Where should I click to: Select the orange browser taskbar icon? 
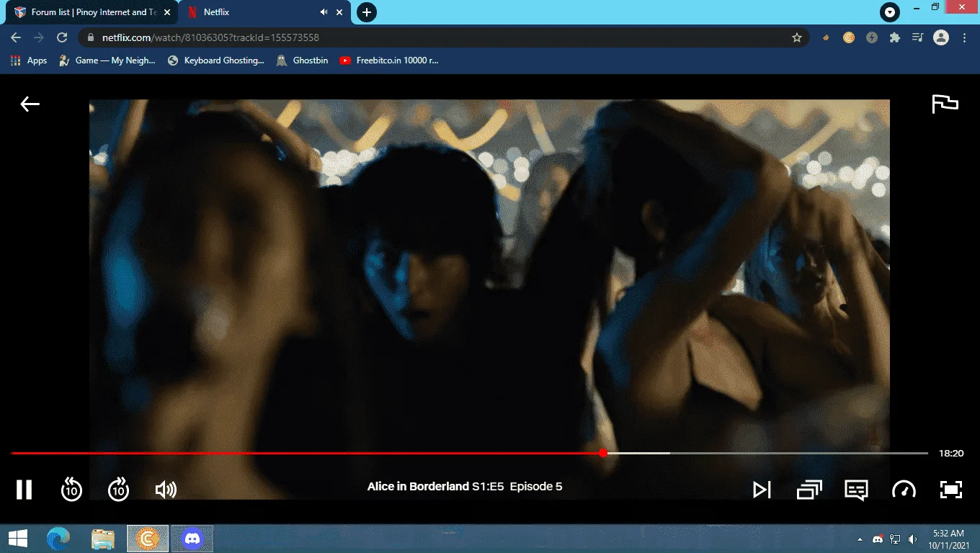click(x=148, y=538)
